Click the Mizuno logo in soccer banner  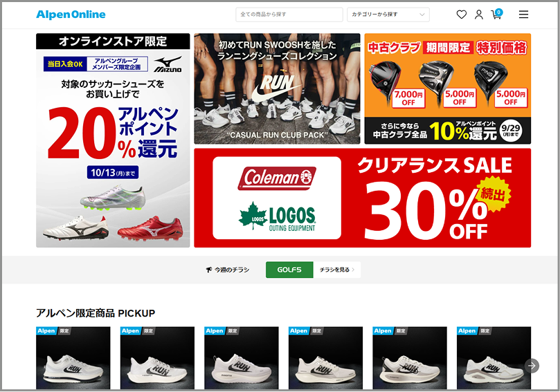[x=168, y=64]
